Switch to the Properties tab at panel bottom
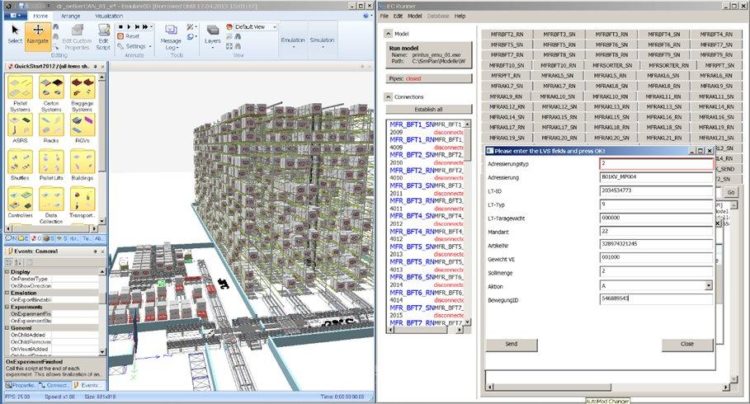Image resolution: width=750 pixels, height=404 pixels. pyautogui.click(x=21, y=385)
